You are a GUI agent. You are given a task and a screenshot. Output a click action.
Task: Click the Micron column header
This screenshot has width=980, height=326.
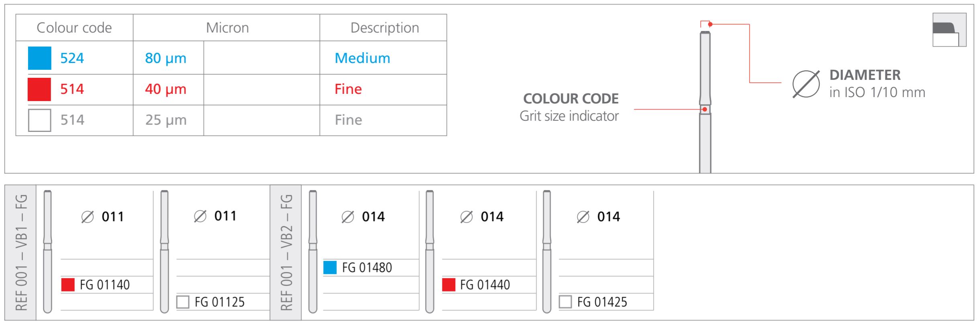point(227,28)
